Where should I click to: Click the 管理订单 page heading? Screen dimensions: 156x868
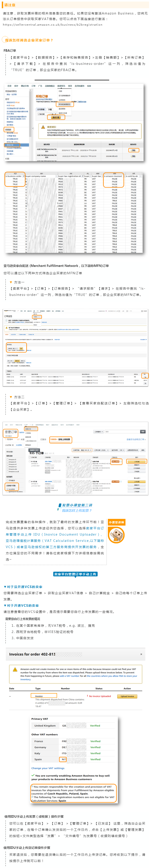(11, 432)
